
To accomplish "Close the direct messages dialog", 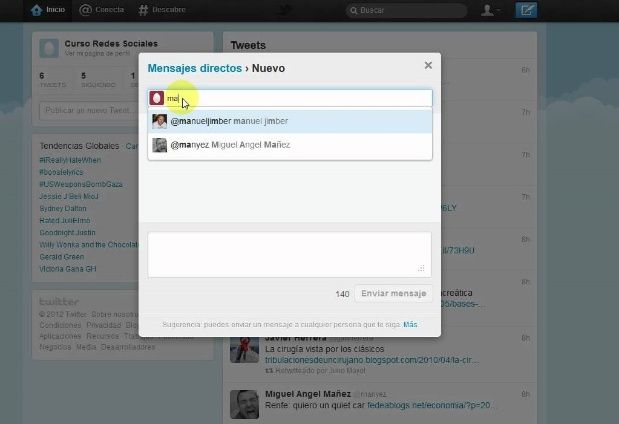I will 428,65.
